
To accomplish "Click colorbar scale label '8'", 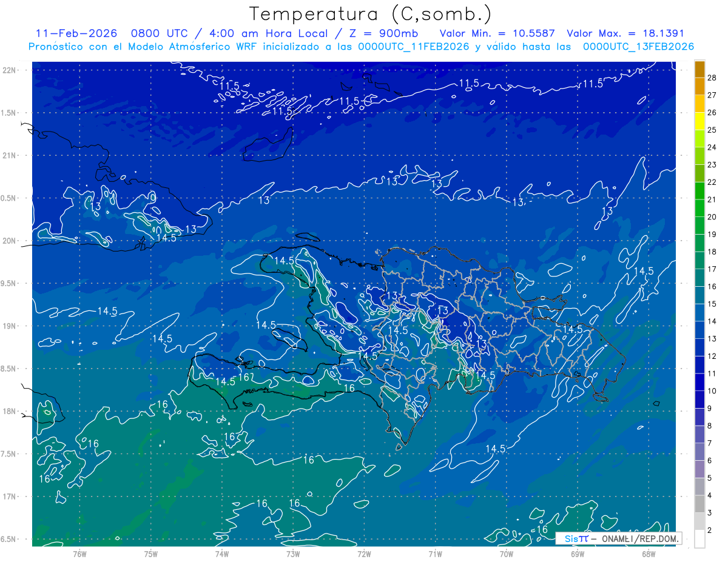I will click(x=710, y=426).
